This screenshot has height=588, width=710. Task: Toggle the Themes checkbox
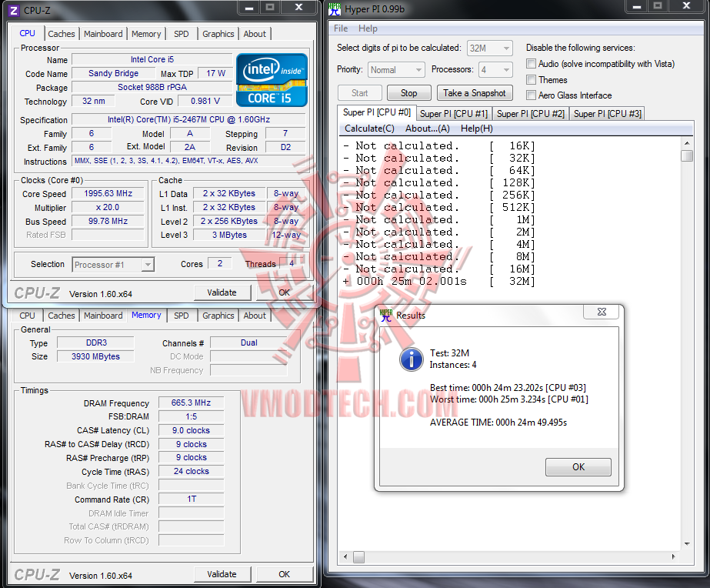click(x=531, y=80)
